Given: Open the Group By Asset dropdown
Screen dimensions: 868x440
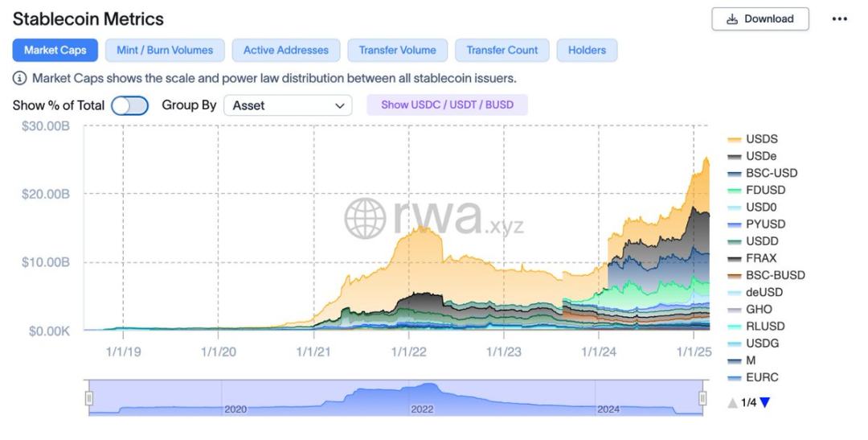Looking at the screenshot, I should (x=288, y=105).
